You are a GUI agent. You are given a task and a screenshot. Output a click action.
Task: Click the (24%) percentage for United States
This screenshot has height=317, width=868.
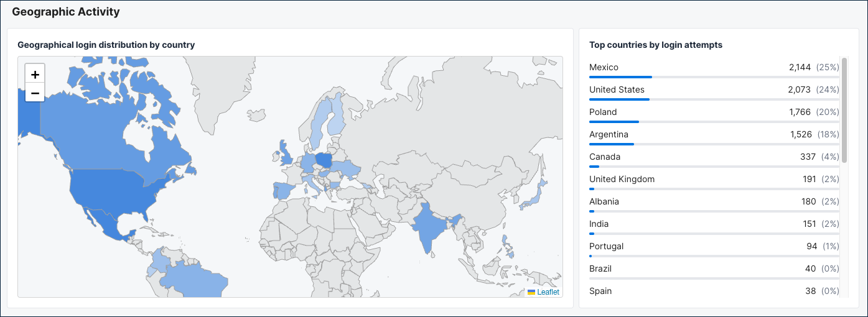point(828,90)
